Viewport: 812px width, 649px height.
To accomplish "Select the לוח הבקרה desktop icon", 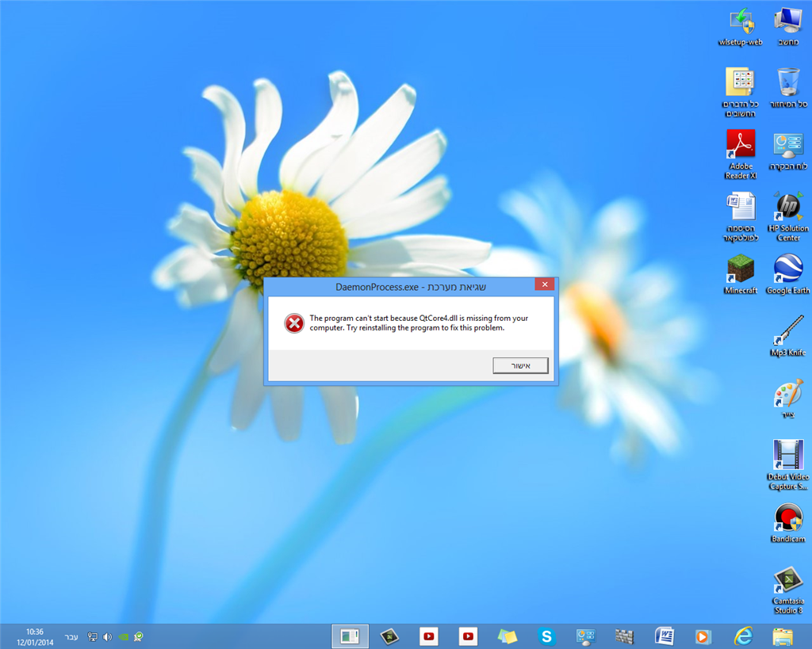I will point(788,151).
